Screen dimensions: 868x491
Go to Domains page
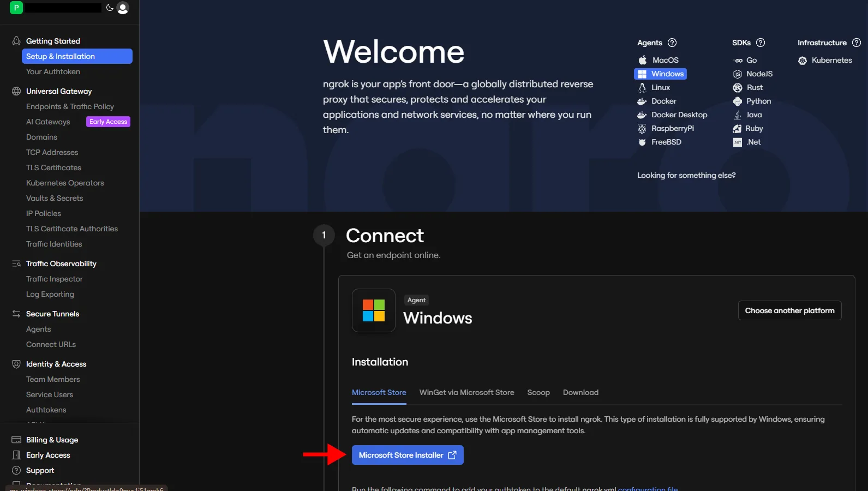(x=41, y=137)
